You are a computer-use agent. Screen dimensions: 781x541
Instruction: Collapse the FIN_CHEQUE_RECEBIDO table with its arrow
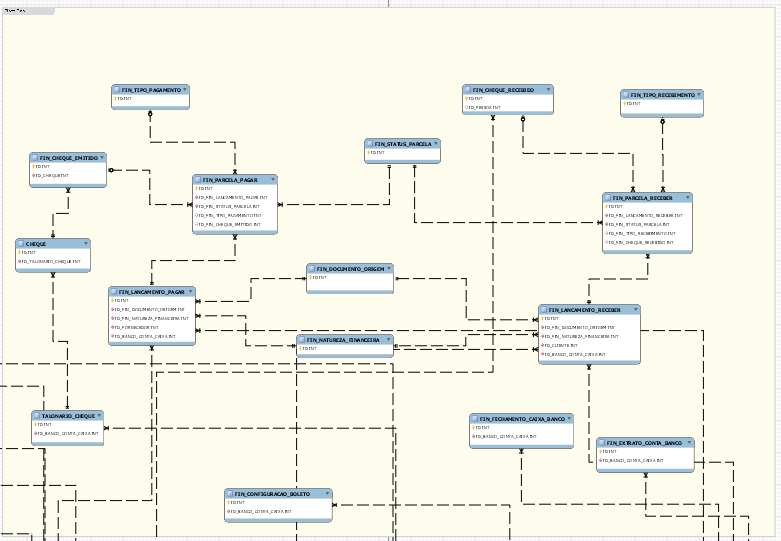(x=548, y=90)
